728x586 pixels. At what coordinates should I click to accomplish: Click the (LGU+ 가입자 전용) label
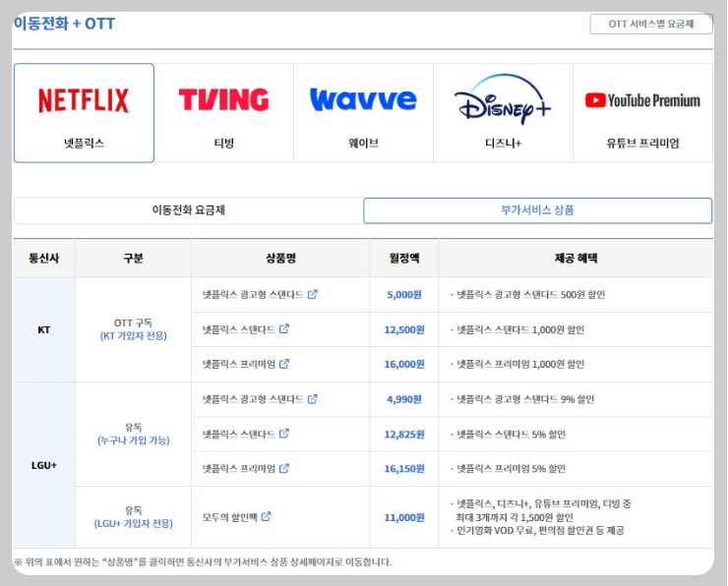[x=133, y=524]
